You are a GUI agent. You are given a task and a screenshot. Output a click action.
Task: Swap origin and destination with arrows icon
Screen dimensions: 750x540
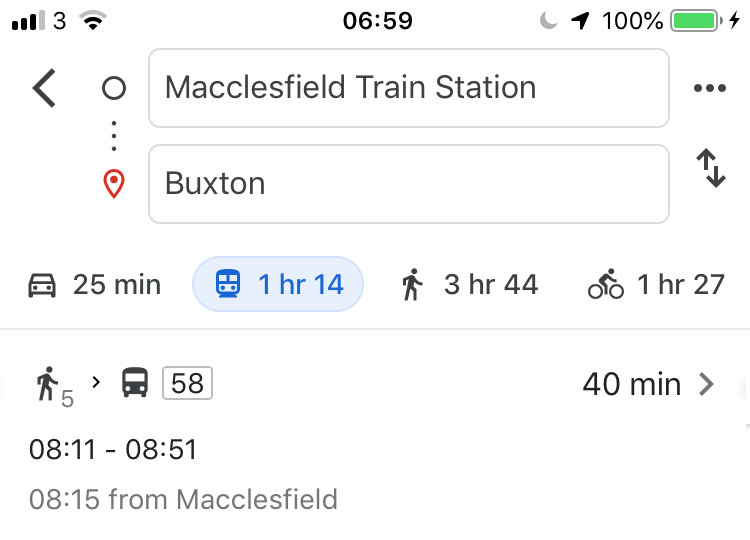pos(711,168)
